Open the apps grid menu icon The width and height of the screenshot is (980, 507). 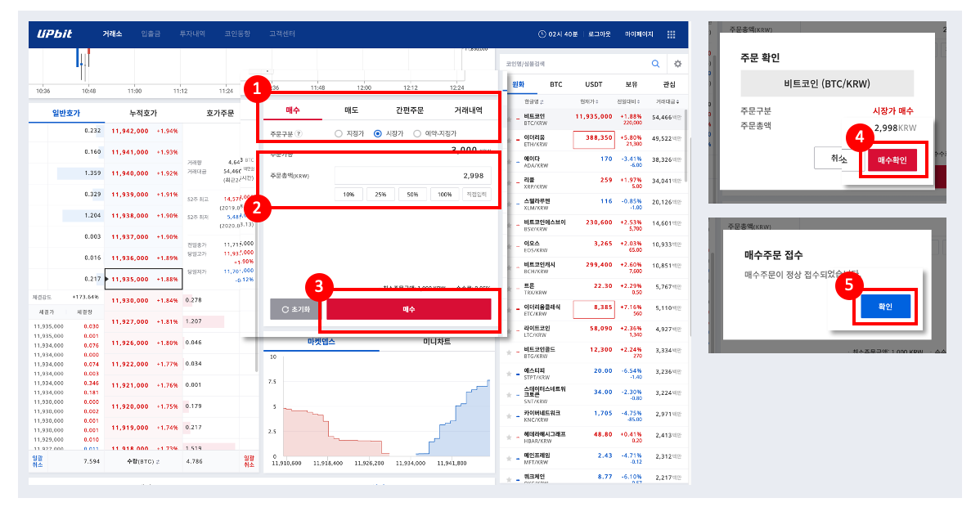coord(672,34)
